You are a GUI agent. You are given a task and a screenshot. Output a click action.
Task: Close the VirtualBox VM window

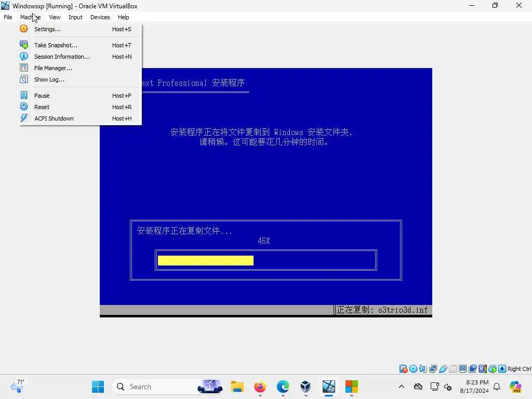(519, 5)
